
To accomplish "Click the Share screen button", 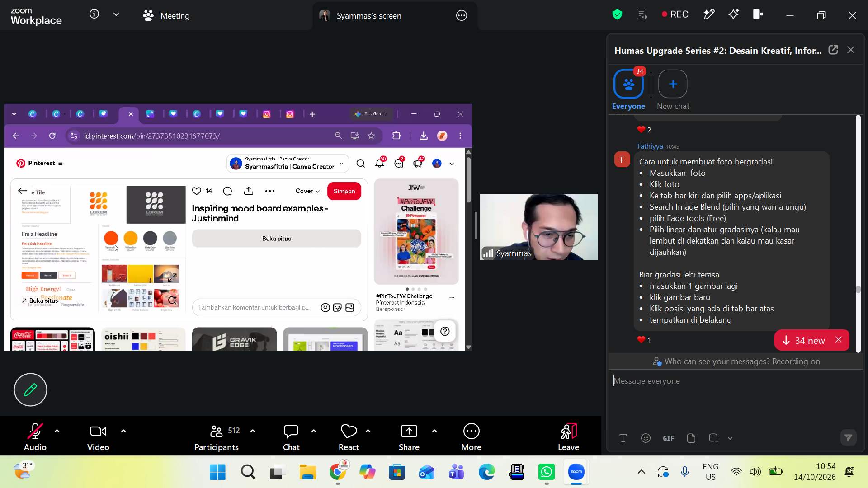I will 409,437.
